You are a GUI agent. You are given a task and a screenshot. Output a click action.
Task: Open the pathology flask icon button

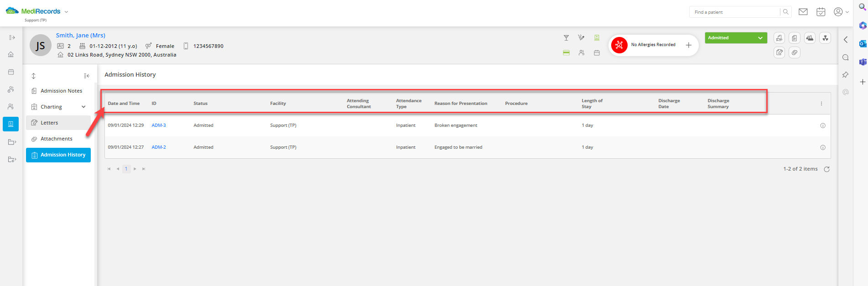[x=810, y=38]
